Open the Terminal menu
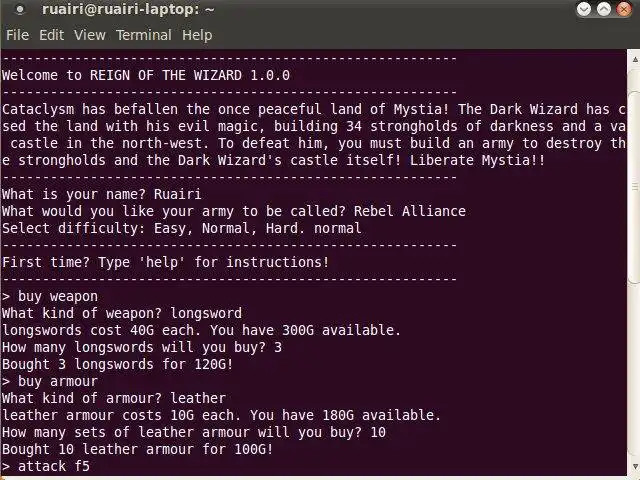 143,34
